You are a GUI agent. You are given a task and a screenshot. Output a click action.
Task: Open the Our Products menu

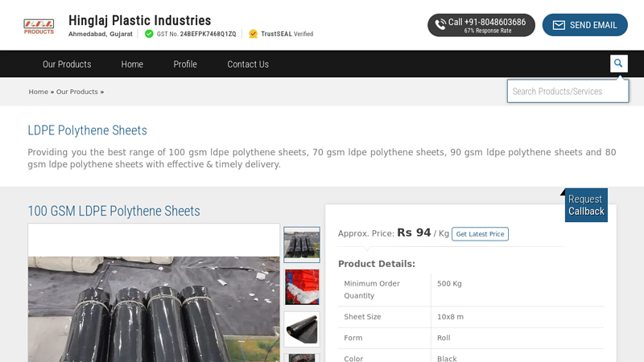click(67, 64)
